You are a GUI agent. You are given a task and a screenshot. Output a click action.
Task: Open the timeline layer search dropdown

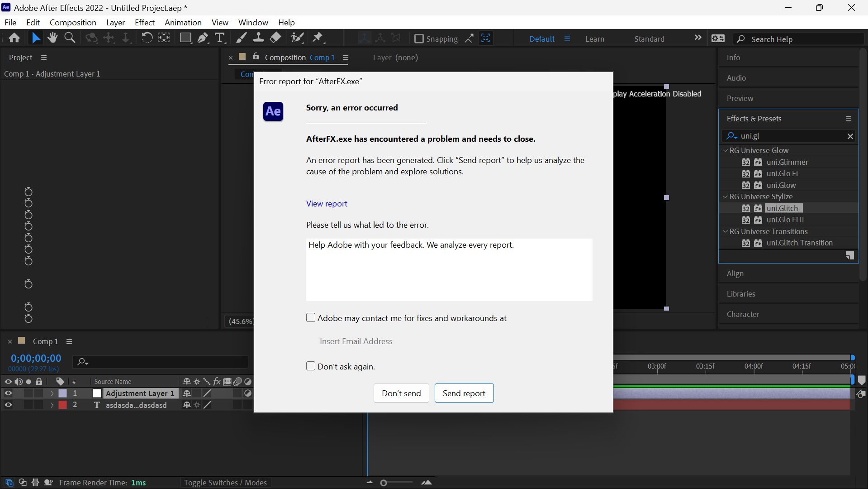tap(83, 361)
